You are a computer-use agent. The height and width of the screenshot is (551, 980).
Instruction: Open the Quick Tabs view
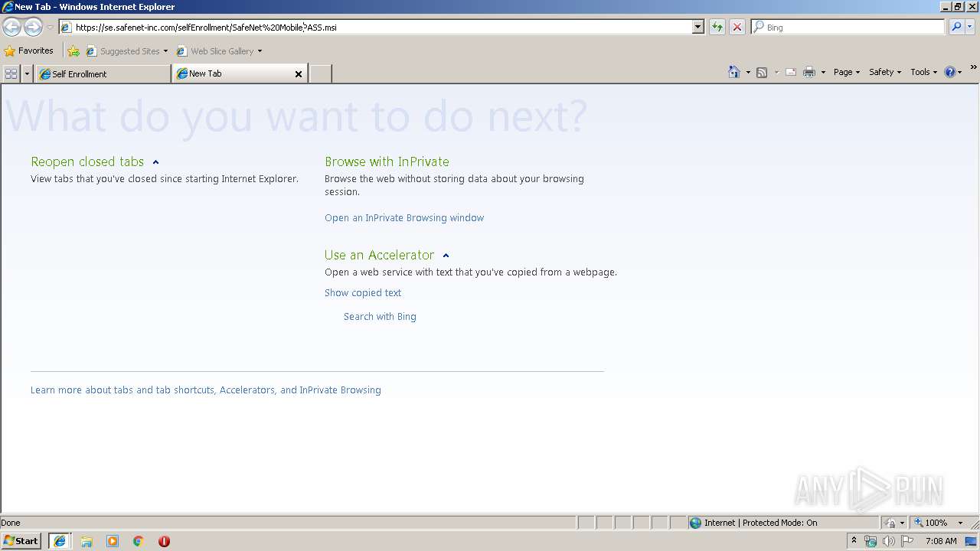pyautogui.click(x=11, y=73)
